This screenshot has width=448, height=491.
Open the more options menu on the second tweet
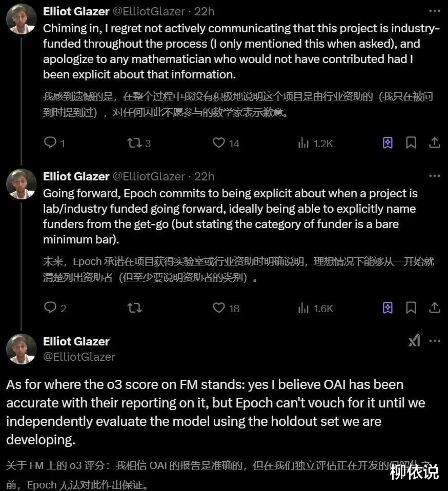coord(434,176)
